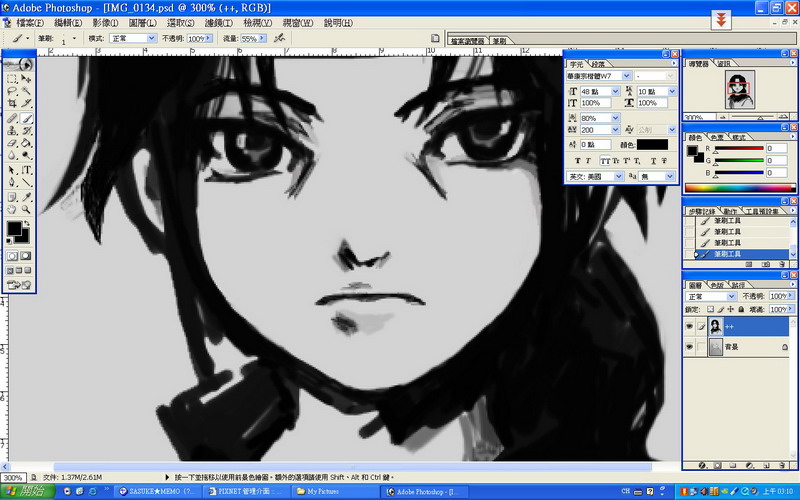This screenshot has height=500, width=800.
Task: Select the Dodge tool
Action: coord(26,156)
